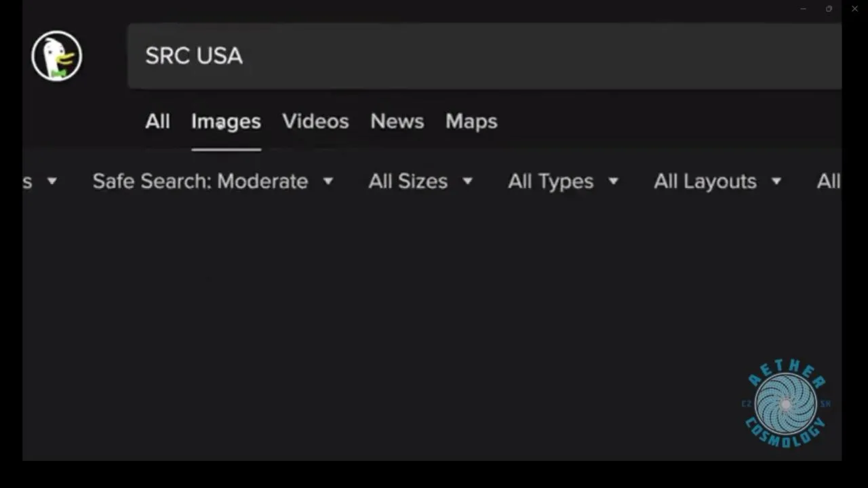Image resolution: width=868 pixels, height=488 pixels.
Task: Click the DuckDuckGo duck logo
Action: (x=56, y=56)
